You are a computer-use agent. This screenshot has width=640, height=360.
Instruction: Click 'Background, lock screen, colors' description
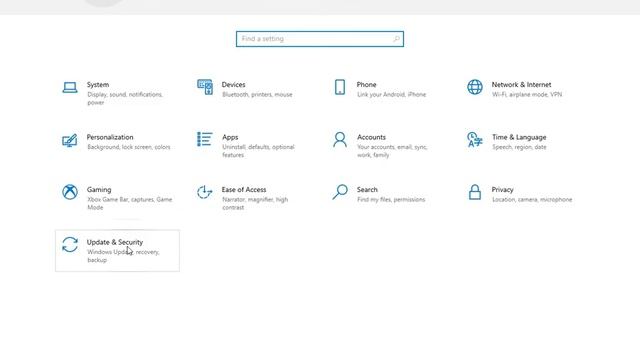pos(129,147)
